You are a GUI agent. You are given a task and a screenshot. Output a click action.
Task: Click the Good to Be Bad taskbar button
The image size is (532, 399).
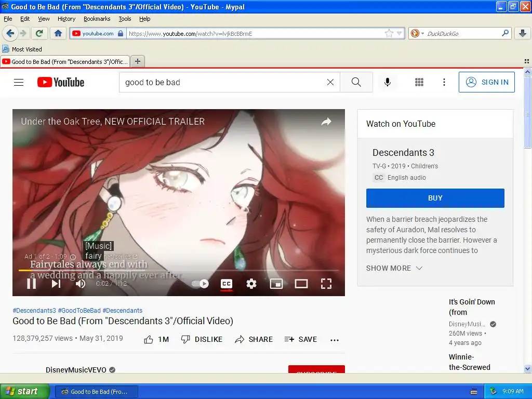(x=96, y=392)
